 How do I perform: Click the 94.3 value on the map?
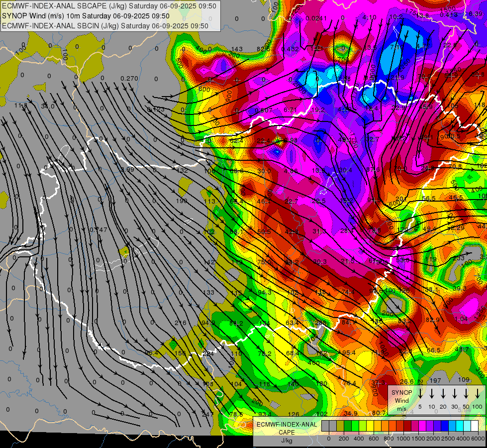(265, 292)
